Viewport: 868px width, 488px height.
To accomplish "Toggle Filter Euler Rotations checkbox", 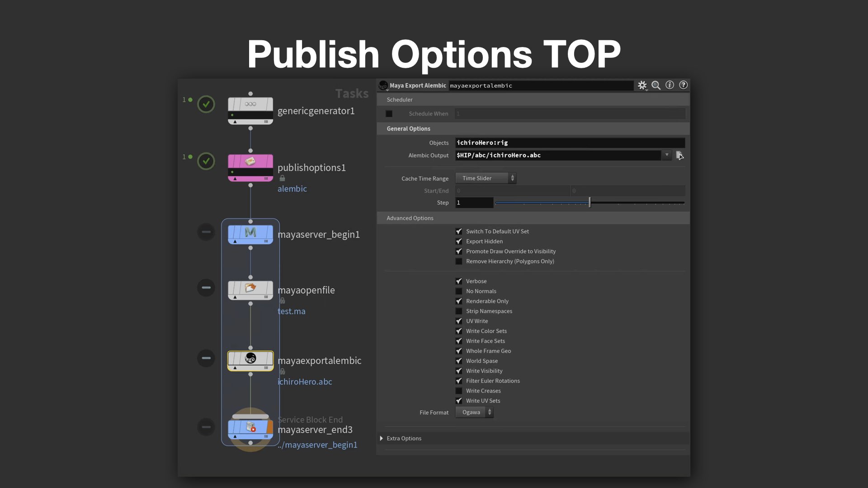I will click(x=459, y=380).
